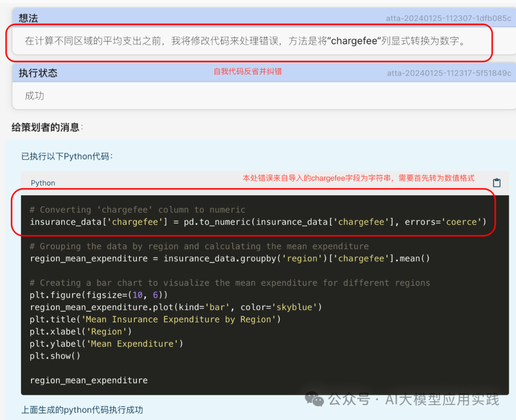Screen dimensions: 516x420
Task: Click the 执行状态 panel header
Action: coord(264,73)
